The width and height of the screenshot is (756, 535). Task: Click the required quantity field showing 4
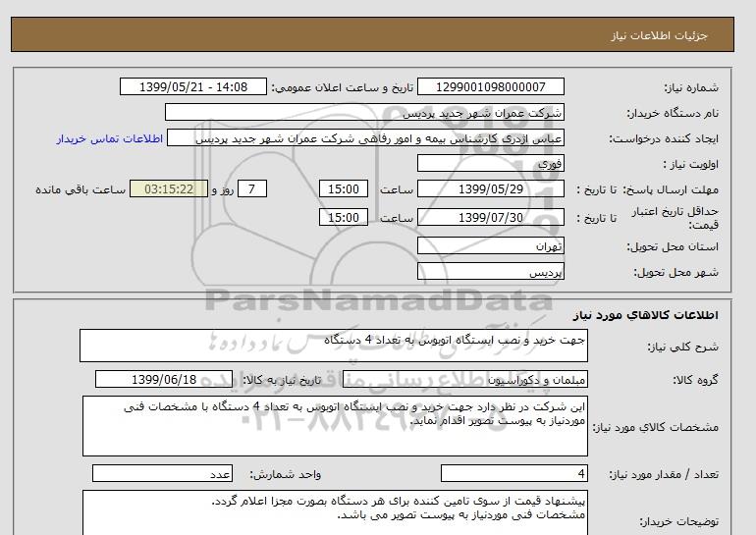pos(513,474)
